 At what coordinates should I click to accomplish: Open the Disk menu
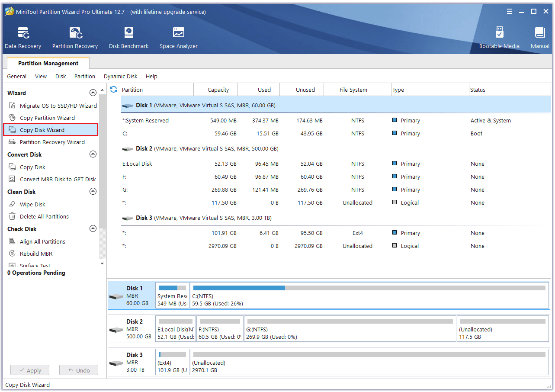point(61,76)
